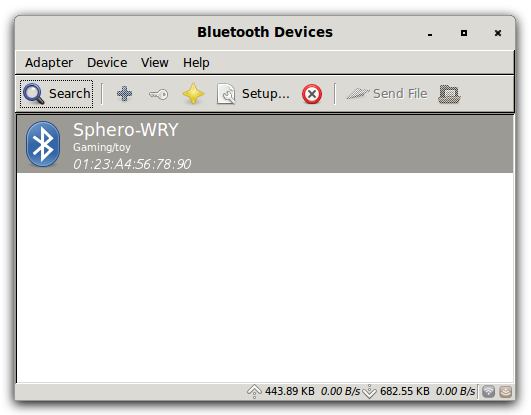Click the wireless signal status bar icon

coord(488,392)
